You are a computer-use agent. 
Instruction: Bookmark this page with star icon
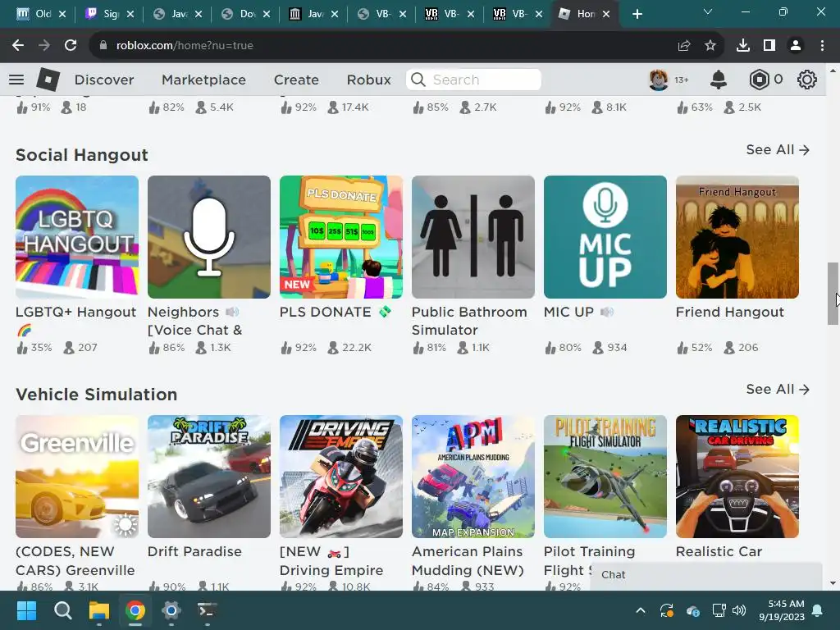click(710, 46)
